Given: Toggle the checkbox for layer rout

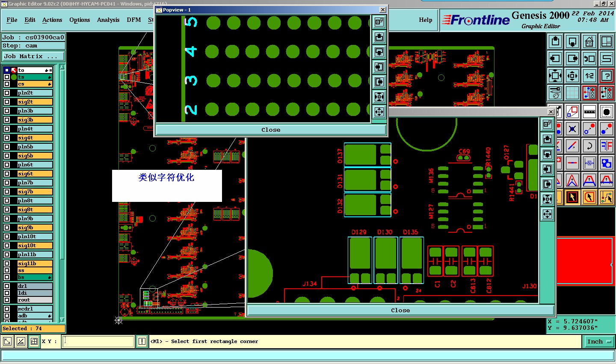Looking at the screenshot, I should click(x=7, y=300).
